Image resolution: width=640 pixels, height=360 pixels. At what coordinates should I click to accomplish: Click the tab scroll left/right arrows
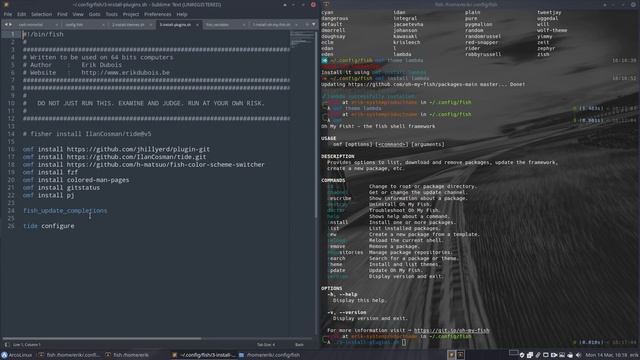point(8,25)
